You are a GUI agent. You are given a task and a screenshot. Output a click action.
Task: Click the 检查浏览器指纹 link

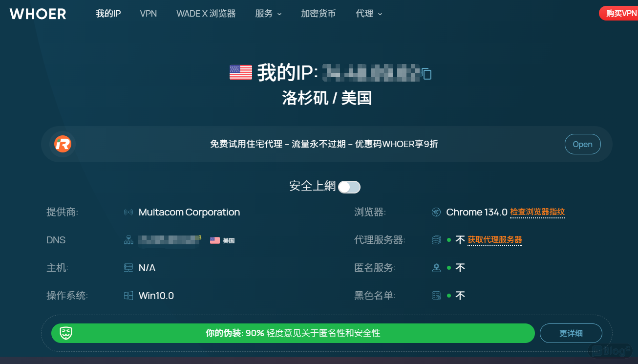point(537,212)
